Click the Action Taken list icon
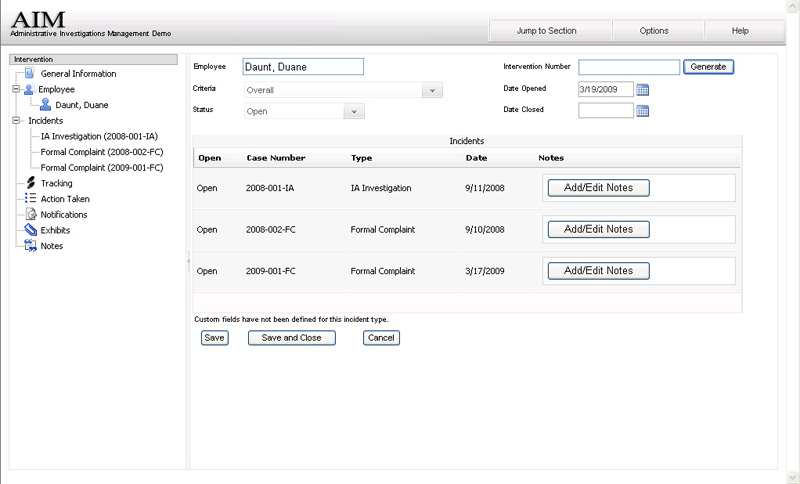Viewport: 800px width, 484px height. pyautogui.click(x=31, y=199)
